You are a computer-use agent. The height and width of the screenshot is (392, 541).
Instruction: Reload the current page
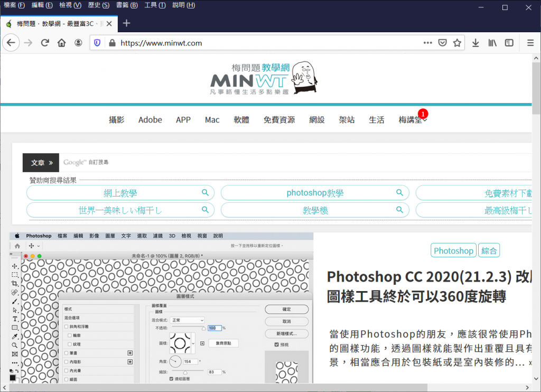pos(45,43)
